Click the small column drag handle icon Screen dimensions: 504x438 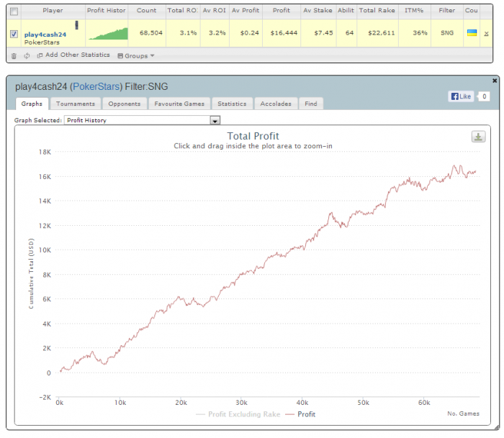click(x=76, y=24)
